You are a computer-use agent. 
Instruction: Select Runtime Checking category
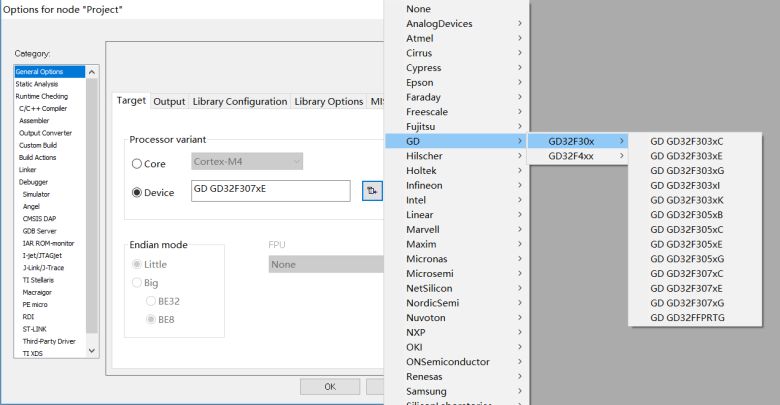[49, 97]
